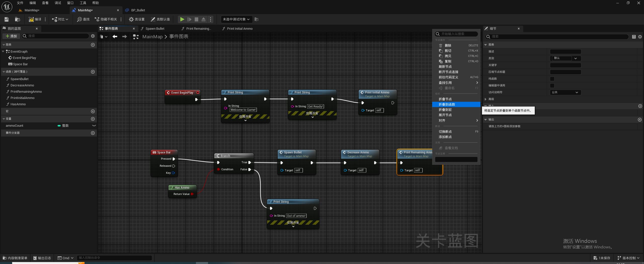The height and width of the screenshot is (264, 644).
Task: Click the node comment input box
Action: coord(456,159)
